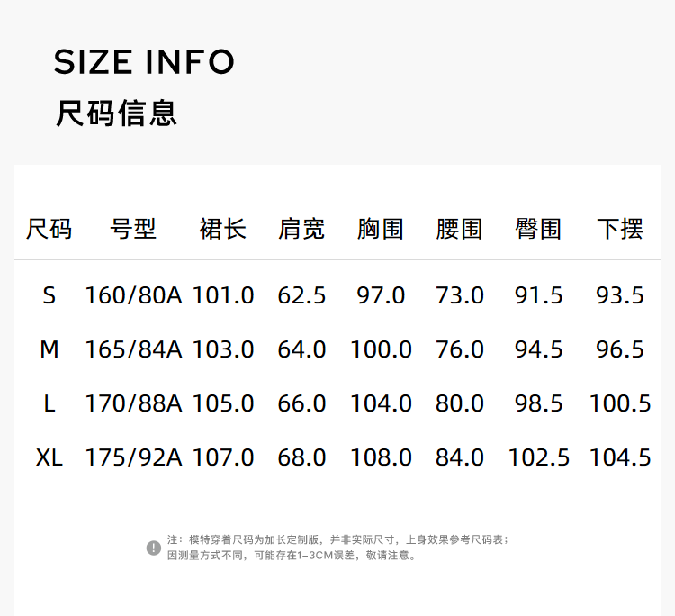Click the 下摆 column header
Image resolution: width=675 pixels, height=616 pixels.
tap(620, 229)
